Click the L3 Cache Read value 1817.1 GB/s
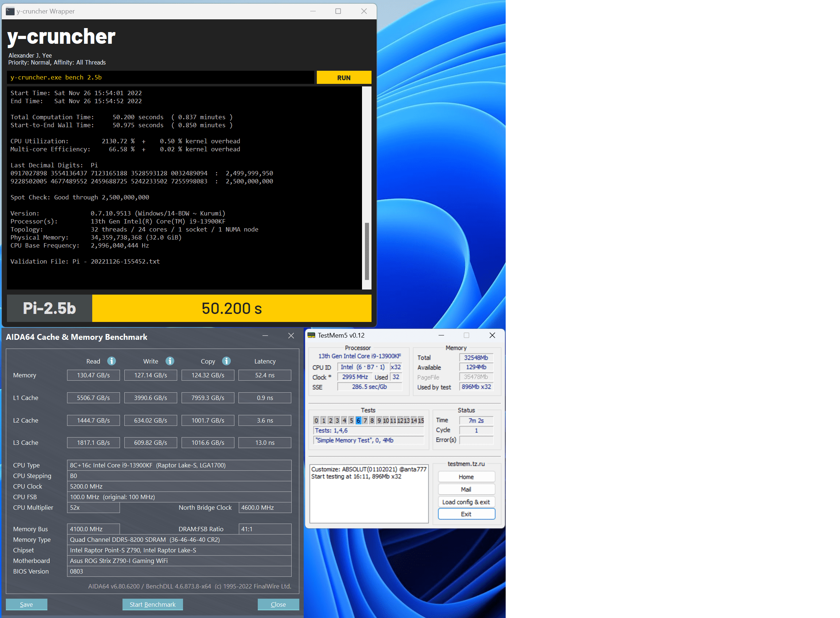The width and height of the screenshot is (840, 618). (x=93, y=443)
